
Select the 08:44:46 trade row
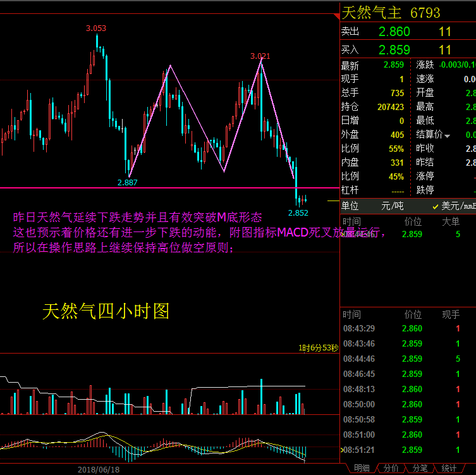point(358,359)
